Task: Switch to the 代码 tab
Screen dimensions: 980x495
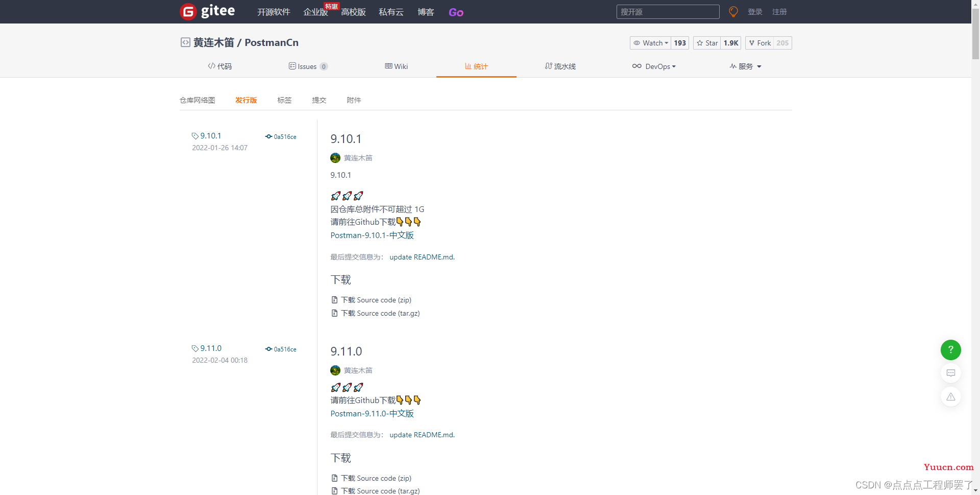Action: (x=219, y=66)
